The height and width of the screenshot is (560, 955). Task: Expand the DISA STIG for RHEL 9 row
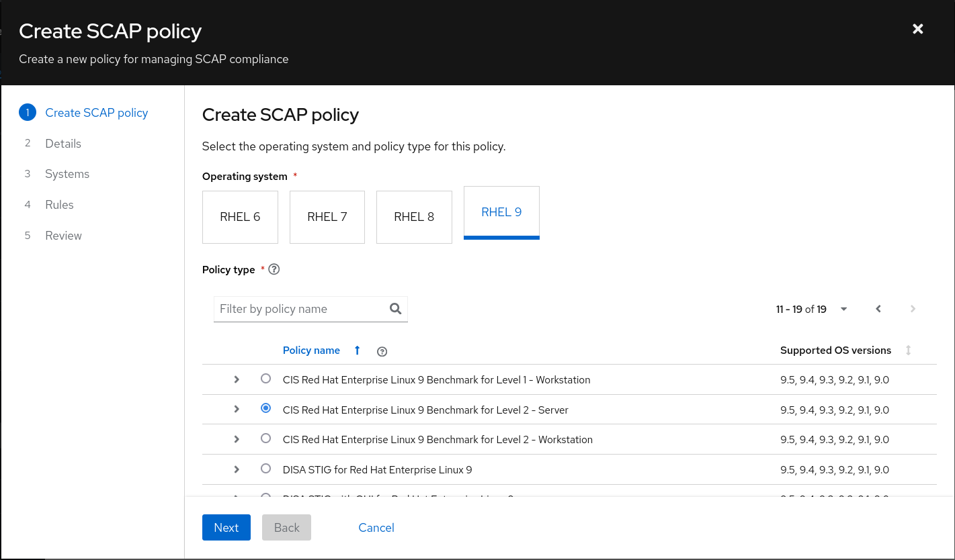(x=237, y=469)
